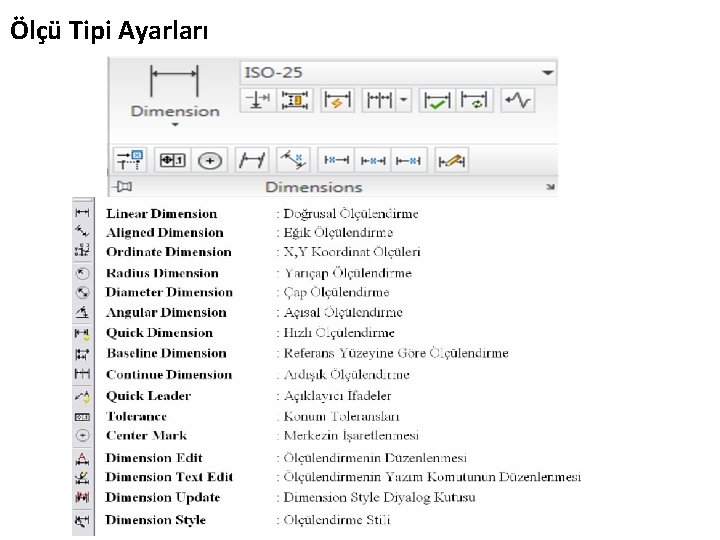This screenshot has height=540, width=720.
Task: Click the Left Justify dimension text icon
Action: 336,160
